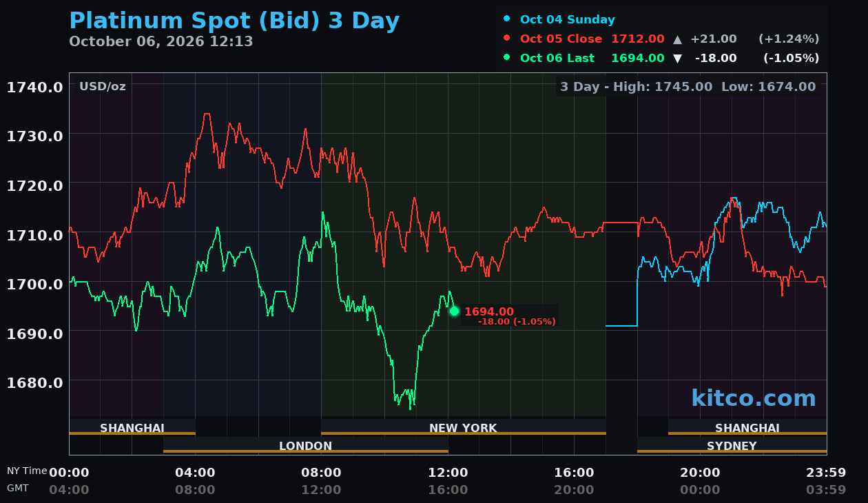Click the 'NY Time' axis label
Viewport: 868px width, 503px height.
pos(27,471)
